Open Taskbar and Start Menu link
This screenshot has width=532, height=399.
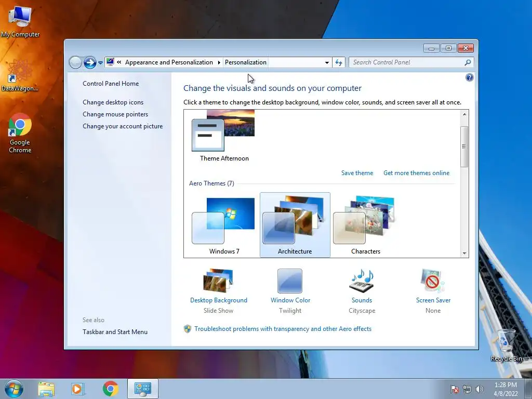(115, 332)
